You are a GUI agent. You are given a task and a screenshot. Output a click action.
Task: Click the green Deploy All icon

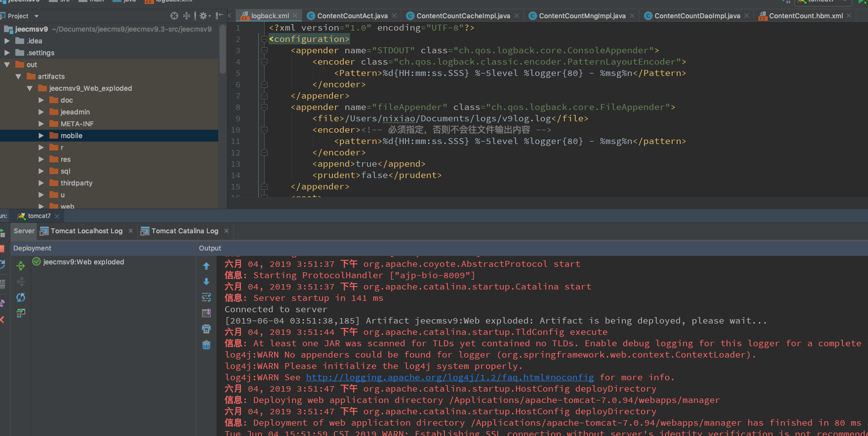coord(21,266)
